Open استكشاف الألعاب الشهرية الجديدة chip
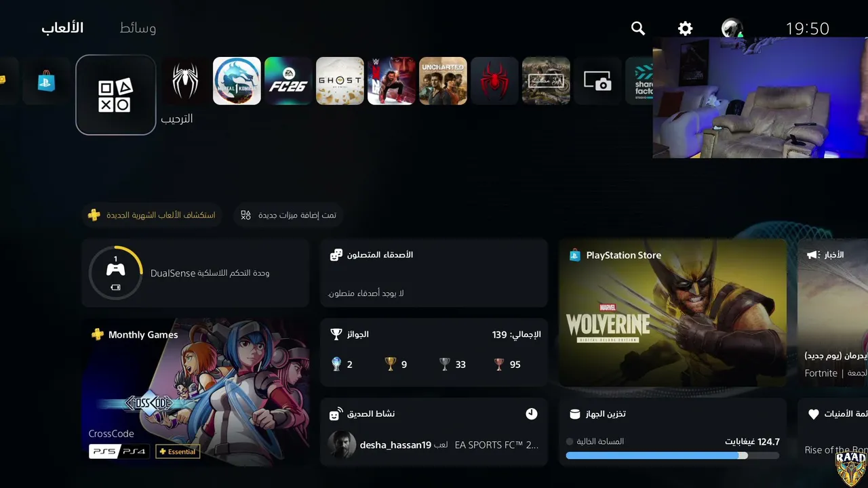Viewport: 868px width, 488px height. (152, 215)
